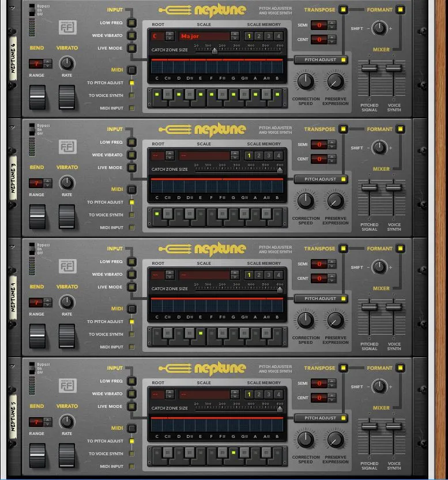Click the FF patch logo on Neptune 5
The image size is (448, 480).
tap(67, 386)
